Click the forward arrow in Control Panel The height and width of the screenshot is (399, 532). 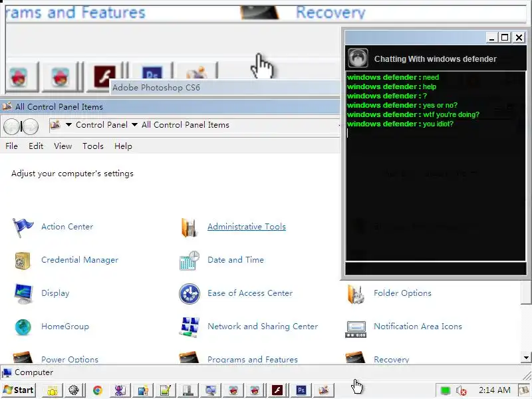[30, 126]
